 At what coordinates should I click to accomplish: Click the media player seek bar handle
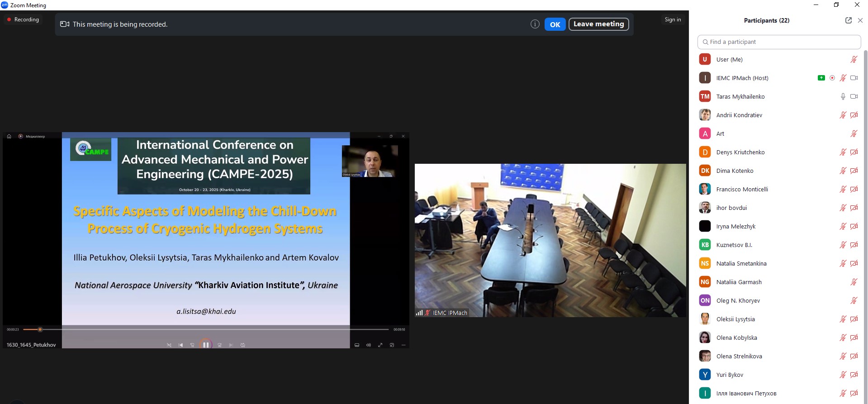pos(40,329)
